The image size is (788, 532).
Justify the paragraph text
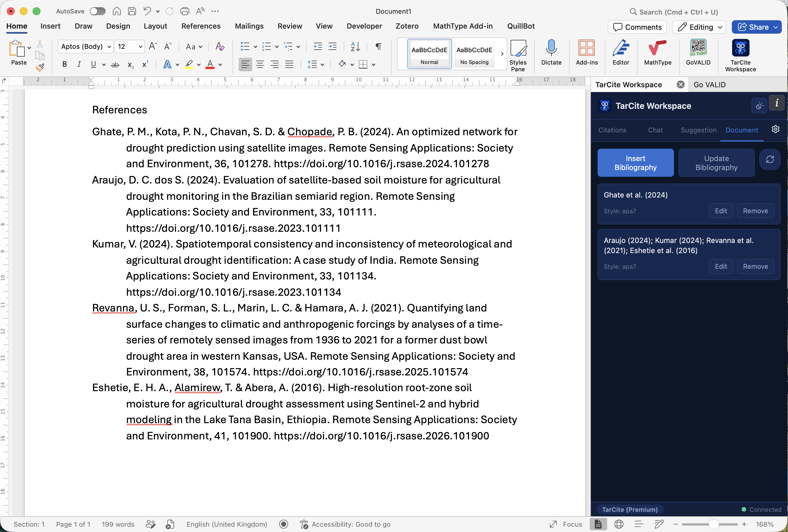(289, 64)
